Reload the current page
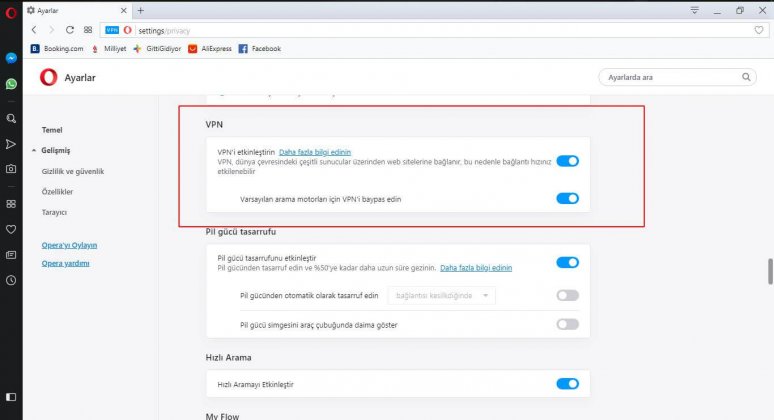The height and width of the screenshot is (420, 774). (x=70, y=30)
